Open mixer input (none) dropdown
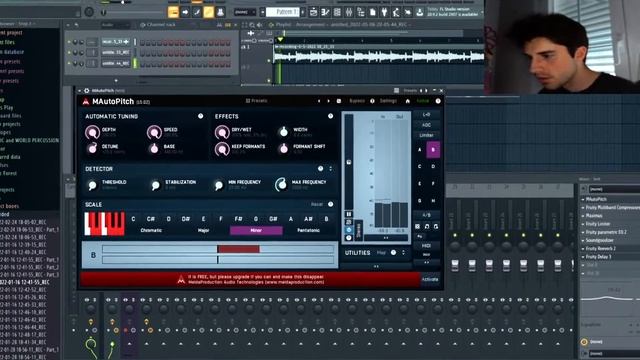Image resolution: width=640 pixels, height=360 pixels. tap(613, 189)
